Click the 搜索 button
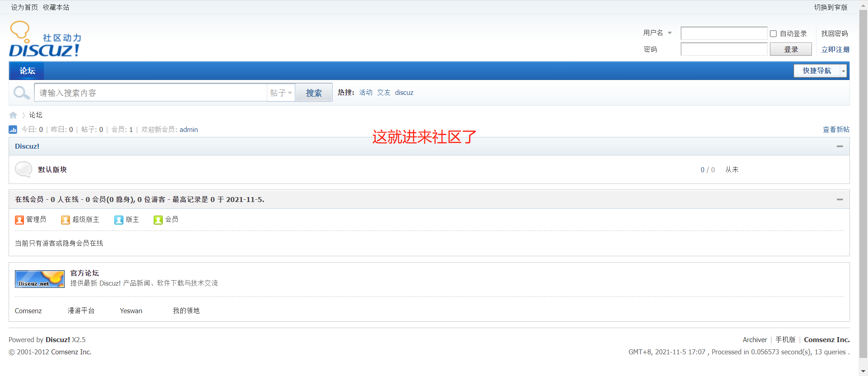The width and height of the screenshot is (868, 376). pos(314,93)
